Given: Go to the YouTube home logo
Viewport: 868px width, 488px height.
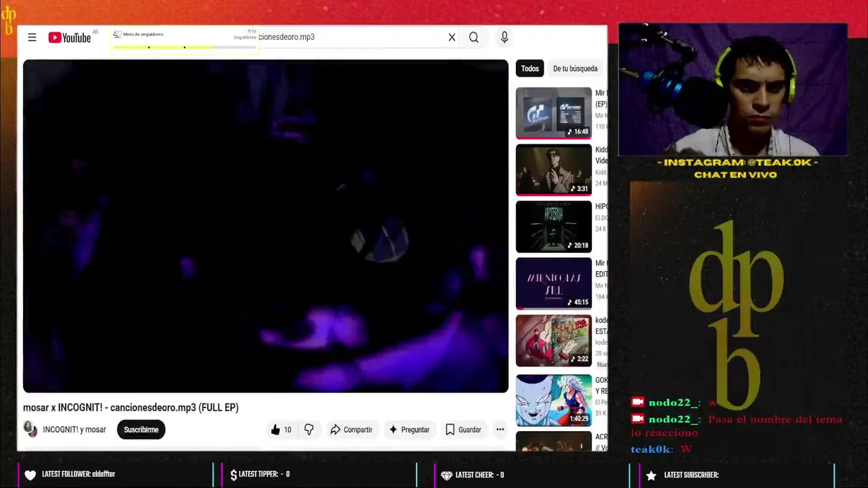Looking at the screenshot, I should click(69, 38).
